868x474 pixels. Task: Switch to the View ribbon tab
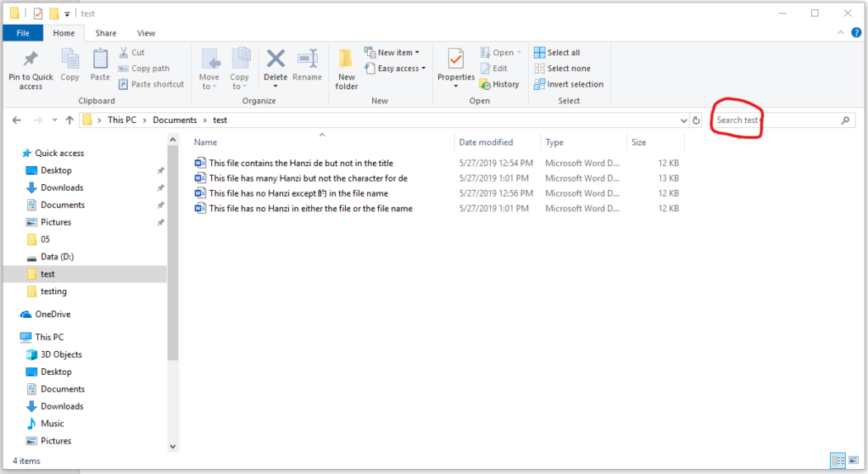click(146, 33)
